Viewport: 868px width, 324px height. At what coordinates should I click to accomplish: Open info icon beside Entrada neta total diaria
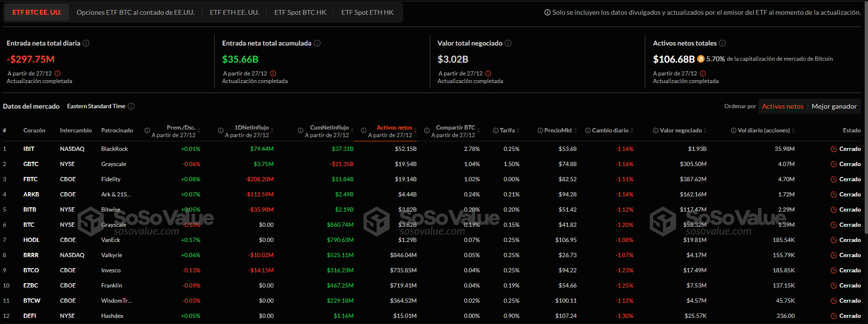pos(86,43)
